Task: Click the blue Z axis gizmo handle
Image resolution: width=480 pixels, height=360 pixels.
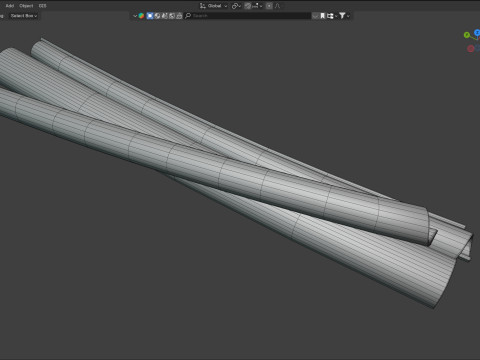Action: click(477, 32)
